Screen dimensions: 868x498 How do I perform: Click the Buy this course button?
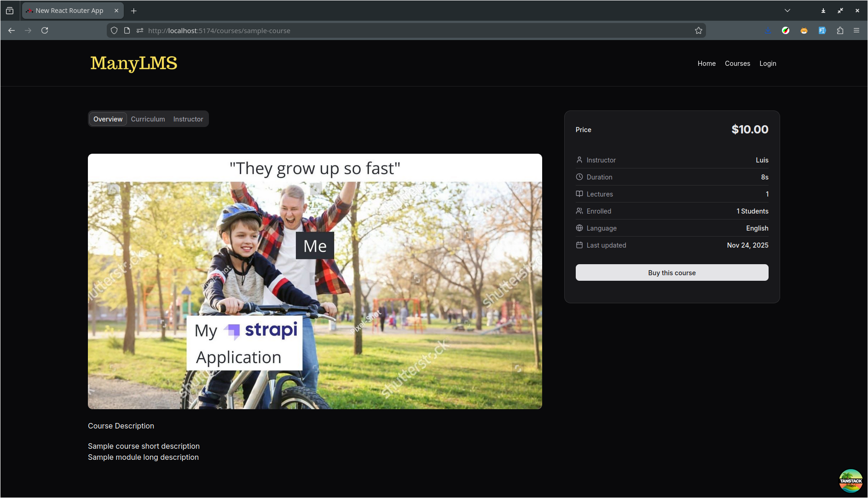coord(671,272)
